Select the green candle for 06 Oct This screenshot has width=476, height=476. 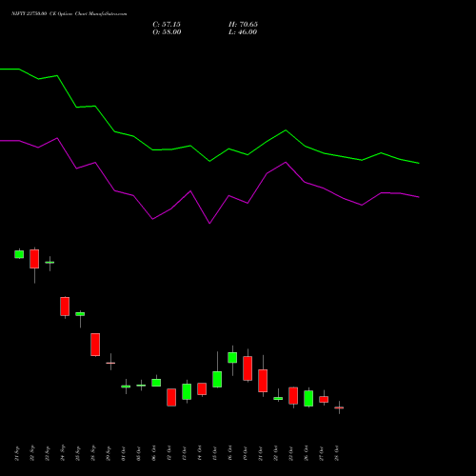tap(156, 383)
